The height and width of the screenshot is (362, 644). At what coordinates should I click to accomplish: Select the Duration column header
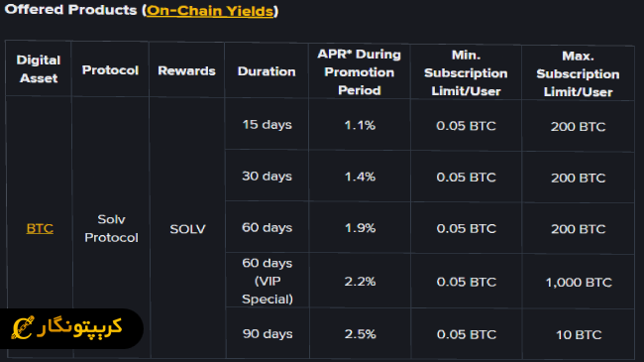(267, 71)
